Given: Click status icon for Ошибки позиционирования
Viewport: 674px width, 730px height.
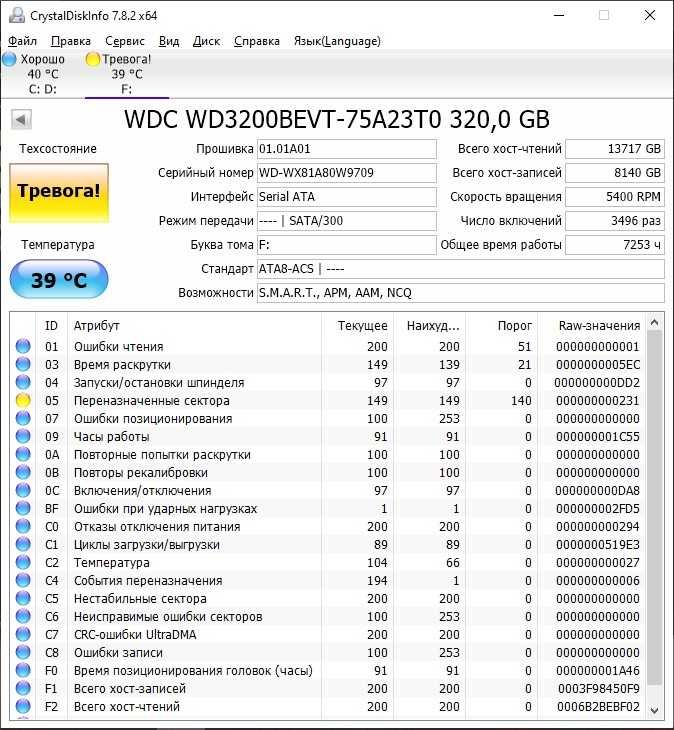Looking at the screenshot, I should [x=23, y=418].
